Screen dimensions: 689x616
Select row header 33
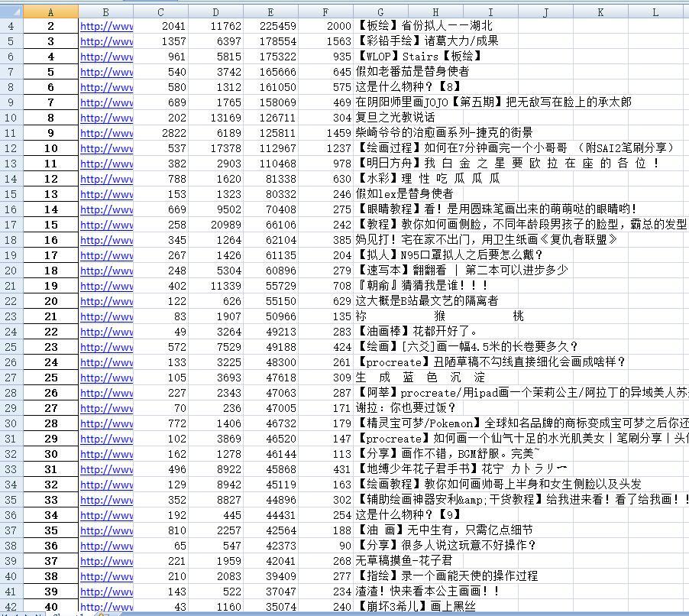tap(11, 469)
